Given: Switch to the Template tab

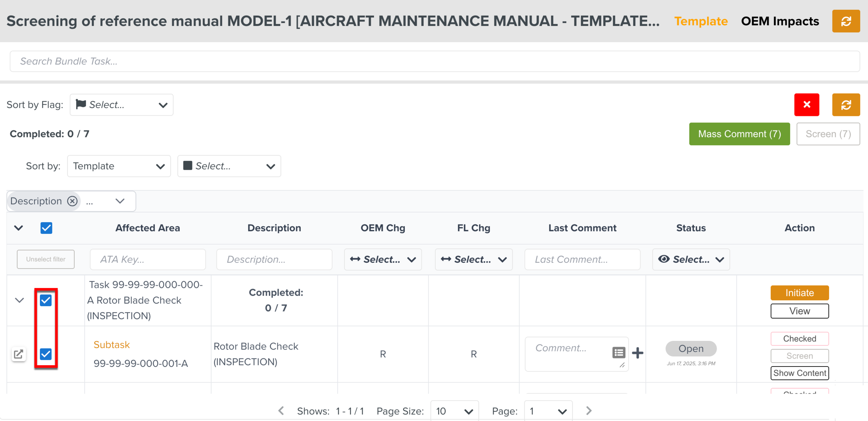Looking at the screenshot, I should click(x=701, y=21).
